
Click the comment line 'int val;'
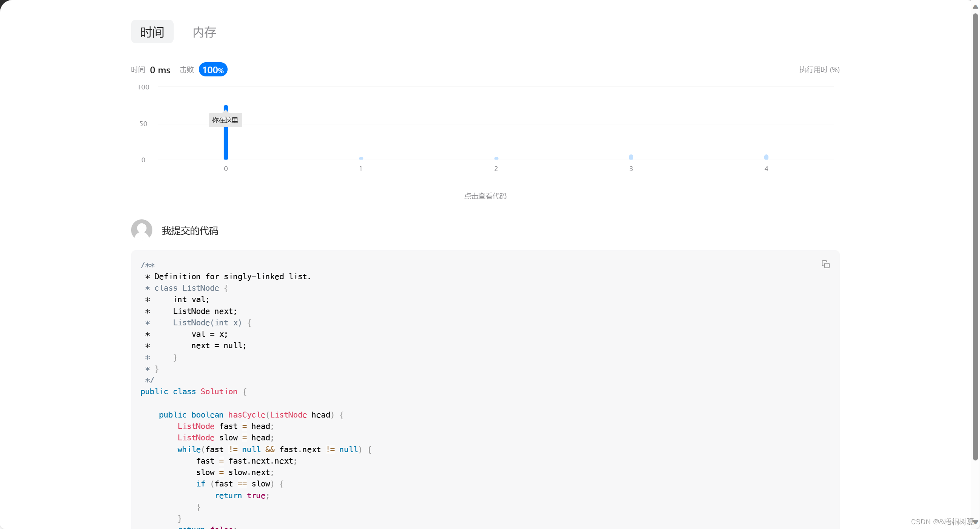[191, 299]
